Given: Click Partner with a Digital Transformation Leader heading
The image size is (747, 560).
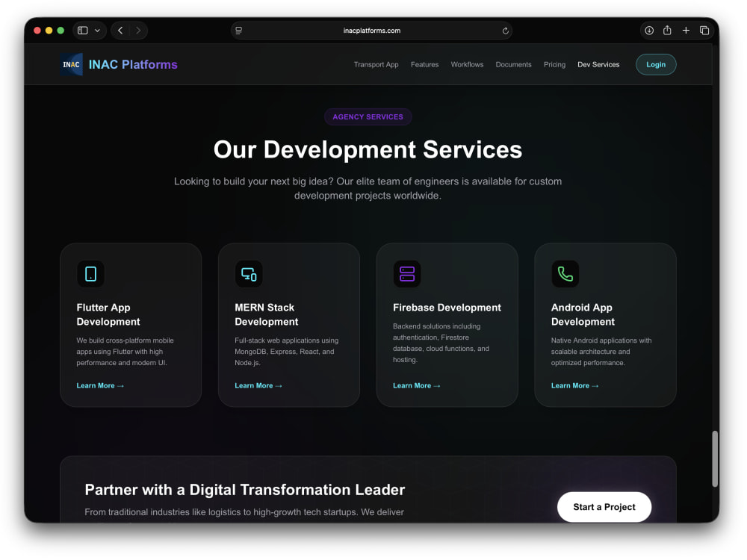Looking at the screenshot, I should 245,490.
